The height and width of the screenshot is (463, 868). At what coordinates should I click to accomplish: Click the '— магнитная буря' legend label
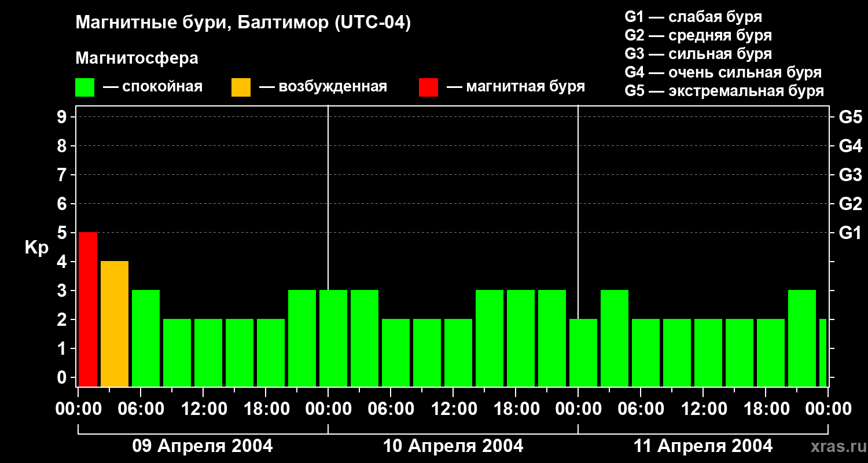[516, 87]
